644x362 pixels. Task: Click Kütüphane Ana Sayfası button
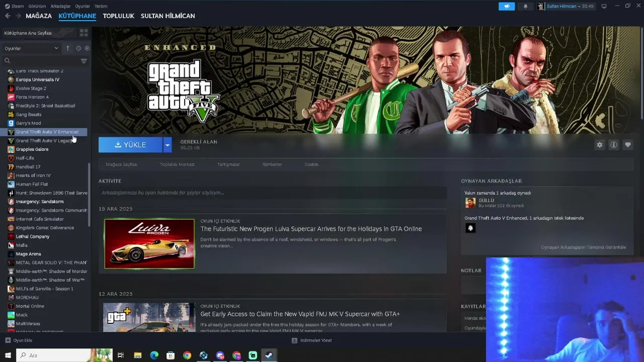[39, 33]
